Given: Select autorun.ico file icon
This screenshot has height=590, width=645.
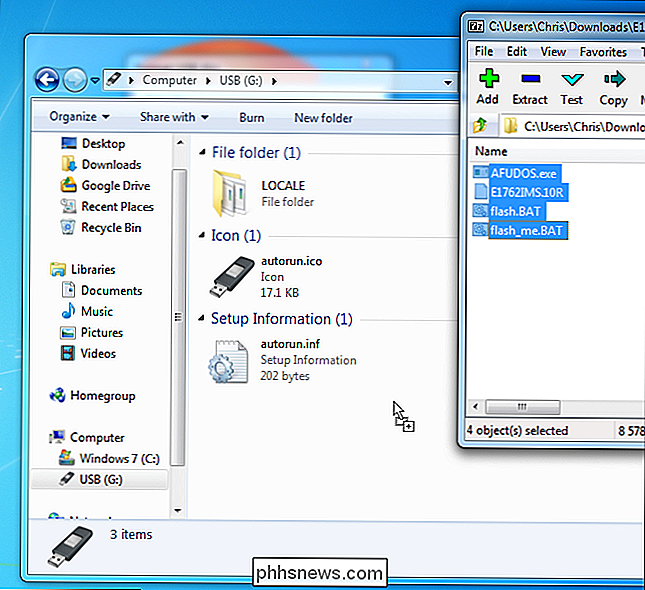Looking at the screenshot, I should pyautogui.click(x=231, y=277).
